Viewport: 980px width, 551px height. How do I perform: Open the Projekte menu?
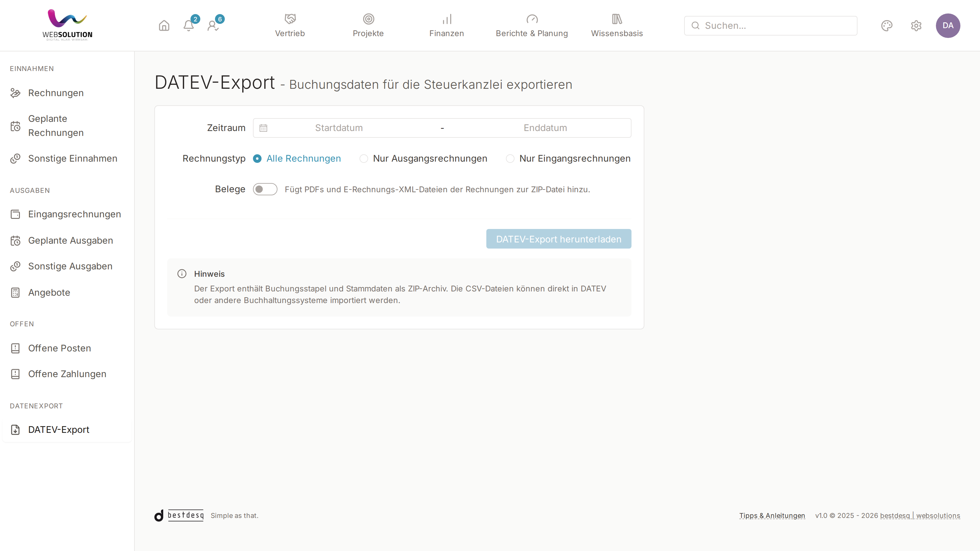[x=368, y=25]
